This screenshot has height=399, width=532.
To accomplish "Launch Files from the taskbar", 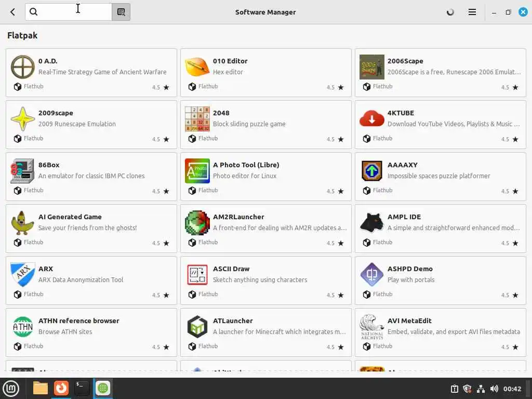I will (x=41, y=388).
